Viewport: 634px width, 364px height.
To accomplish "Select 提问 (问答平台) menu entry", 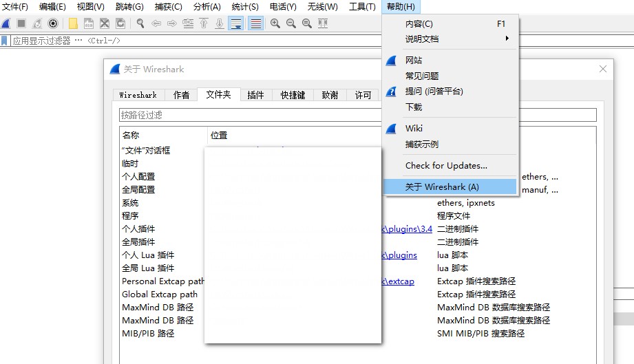I will click(x=450, y=92).
